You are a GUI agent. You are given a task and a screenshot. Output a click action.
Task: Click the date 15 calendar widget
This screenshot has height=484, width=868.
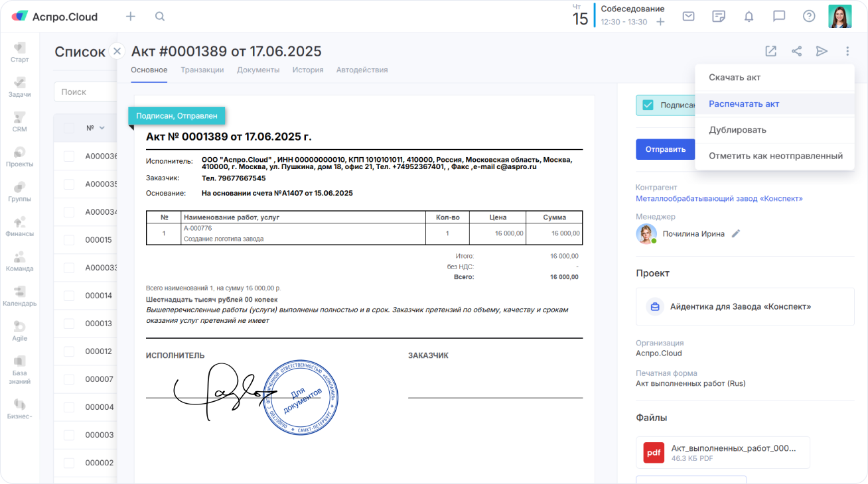(x=581, y=16)
